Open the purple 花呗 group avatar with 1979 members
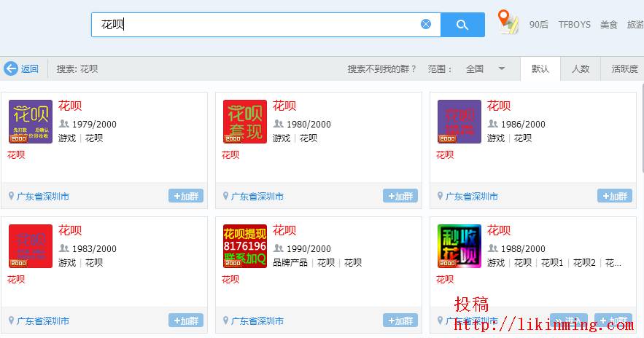Image resolution: width=644 pixels, height=338 pixels. (x=31, y=122)
